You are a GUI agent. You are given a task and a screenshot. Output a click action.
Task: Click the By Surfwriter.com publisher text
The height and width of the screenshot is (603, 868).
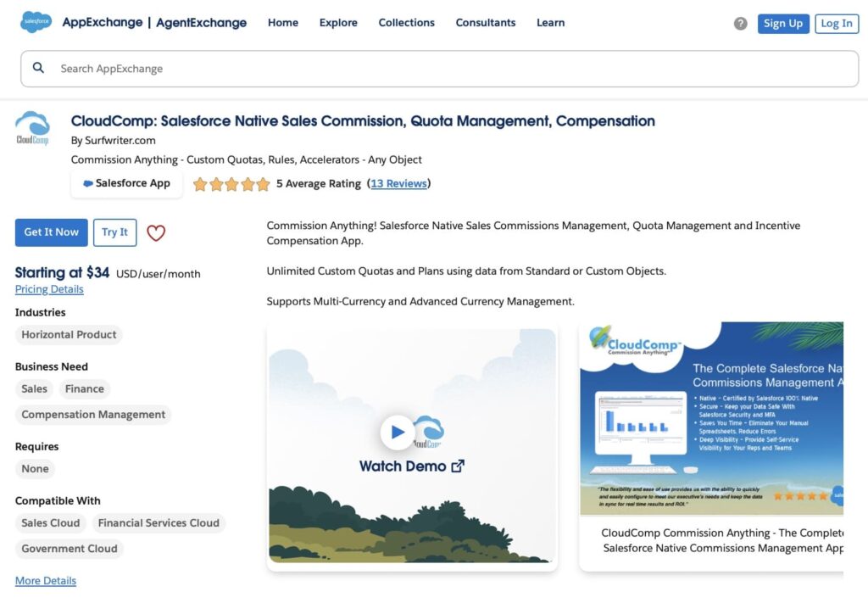[x=113, y=141]
